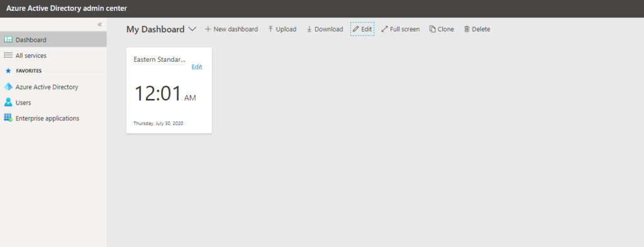Select the Download toolbar label

tap(328, 29)
